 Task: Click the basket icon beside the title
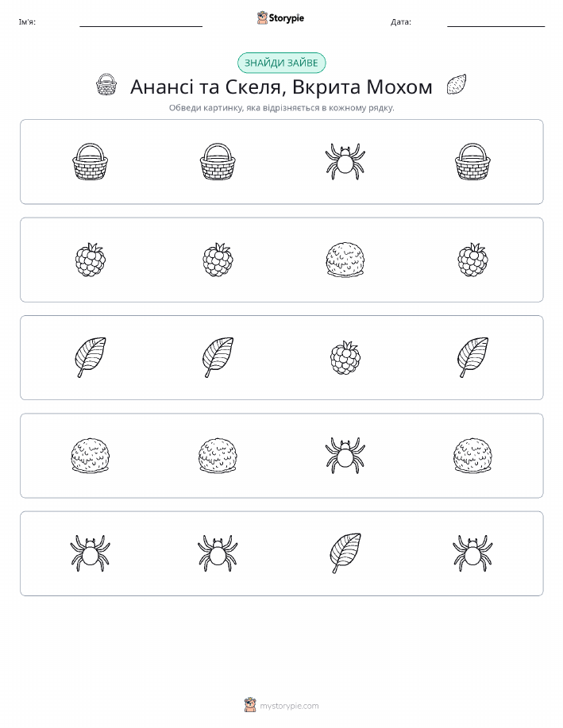[106, 84]
